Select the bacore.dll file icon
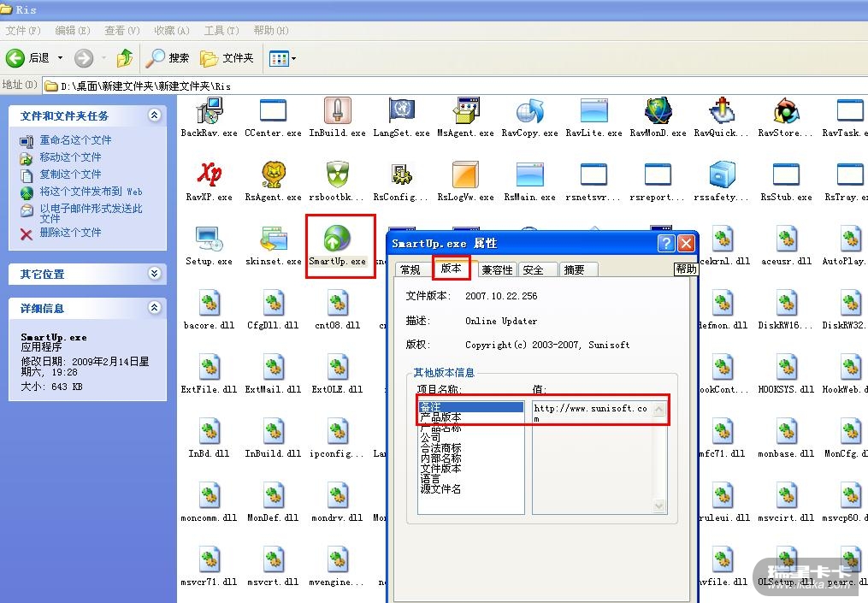Viewport: 868px width, 603px height. [x=210, y=303]
